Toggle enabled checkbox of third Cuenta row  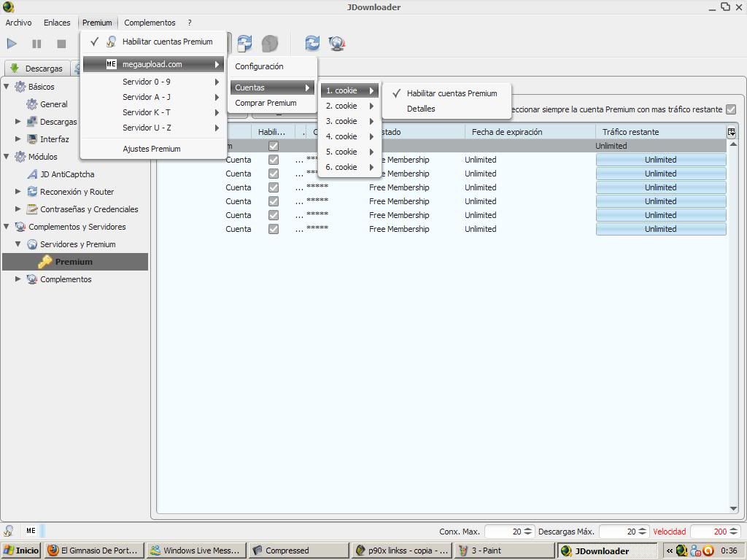274,187
